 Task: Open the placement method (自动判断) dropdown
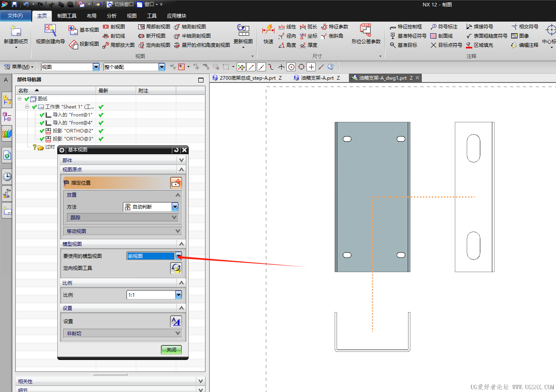coord(175,207)
